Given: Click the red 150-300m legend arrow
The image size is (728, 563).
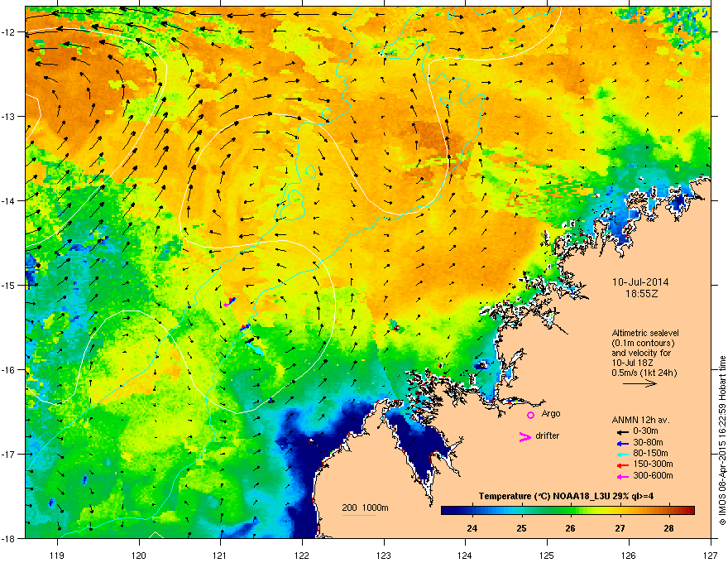Looking at the screenshot, I should pos(623,465).
